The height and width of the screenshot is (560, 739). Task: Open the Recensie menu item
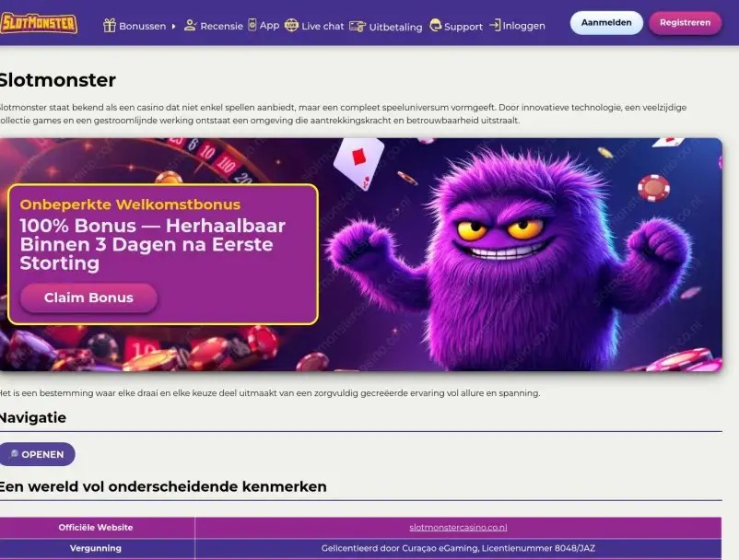click(221, 27)
